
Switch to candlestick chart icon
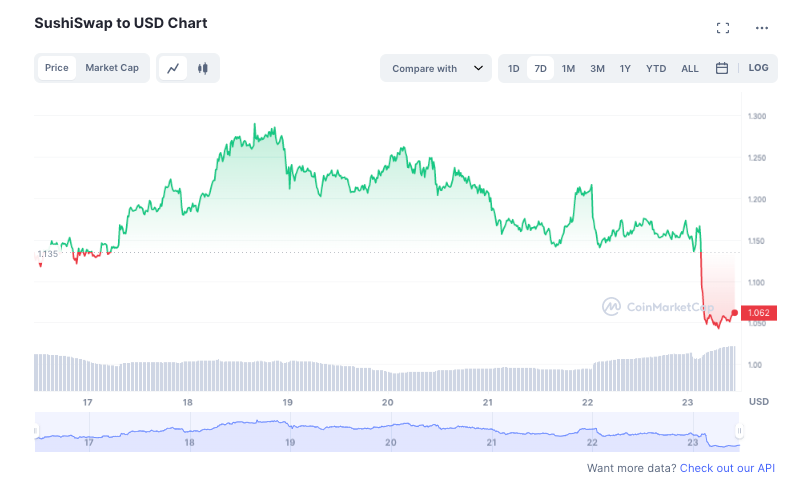203,68
